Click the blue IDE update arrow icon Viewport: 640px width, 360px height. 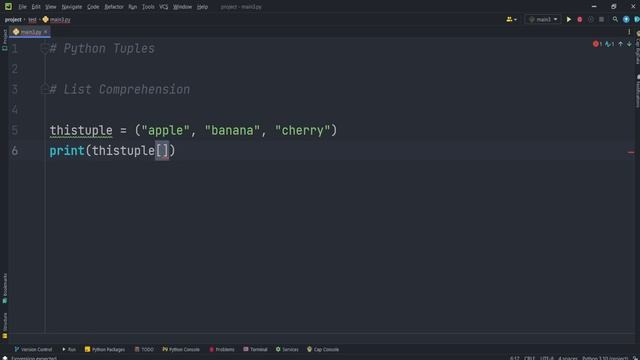point(626,19)
